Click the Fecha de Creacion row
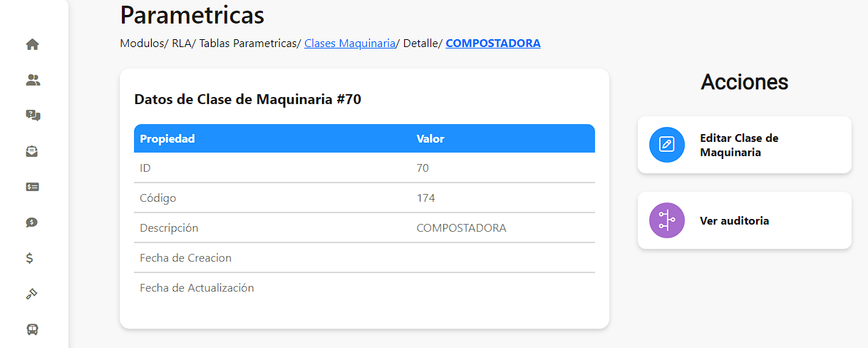 tap(364, 257)
